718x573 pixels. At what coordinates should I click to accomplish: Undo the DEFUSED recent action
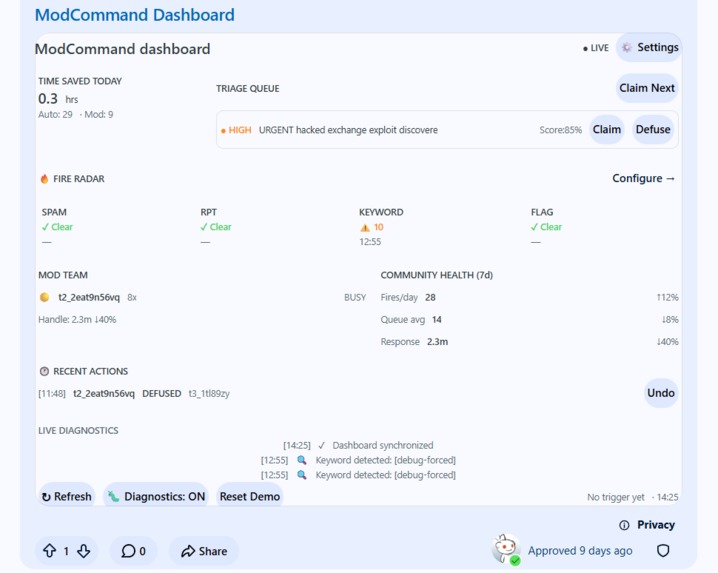point(660,393)
